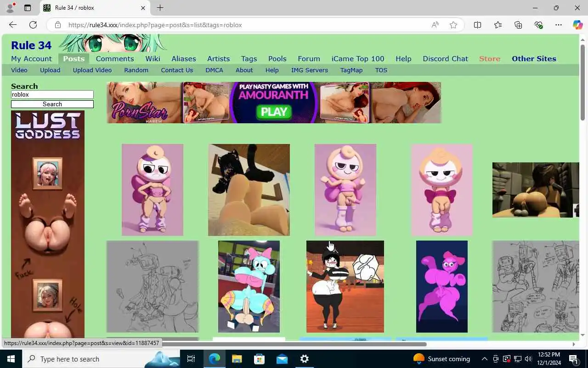
Task: Open the Favorites list icon
Action: coord(498,25)
